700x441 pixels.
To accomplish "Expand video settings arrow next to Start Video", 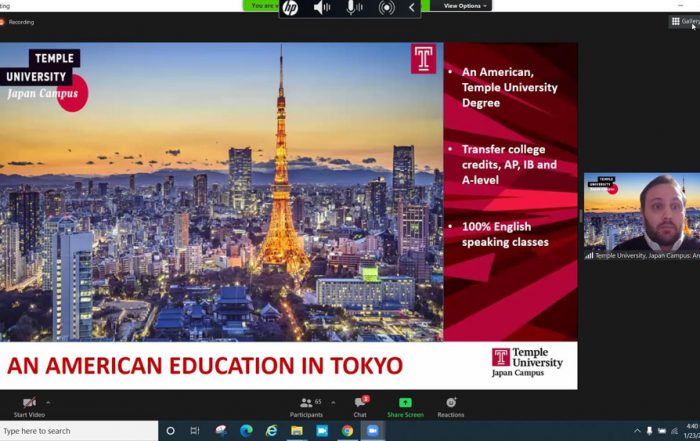I will pyautogui.click(x=48, y=403).
